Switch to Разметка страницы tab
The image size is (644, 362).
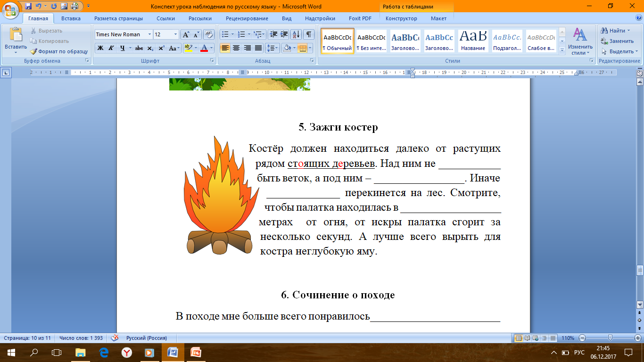118,18
